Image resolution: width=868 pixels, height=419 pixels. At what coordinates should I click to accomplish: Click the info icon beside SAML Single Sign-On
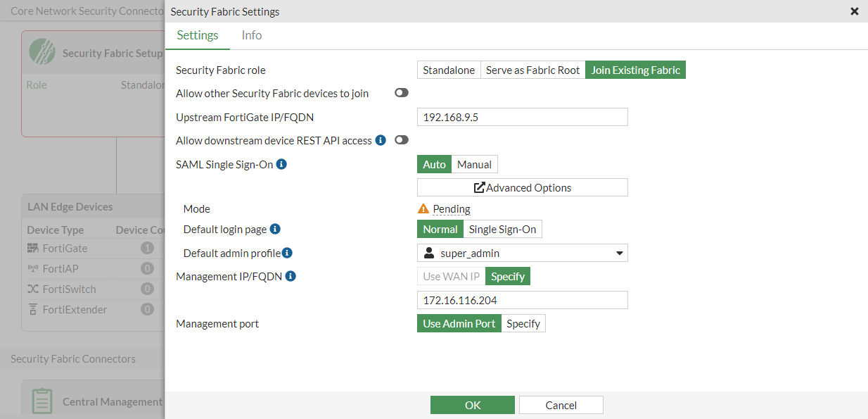281,164
